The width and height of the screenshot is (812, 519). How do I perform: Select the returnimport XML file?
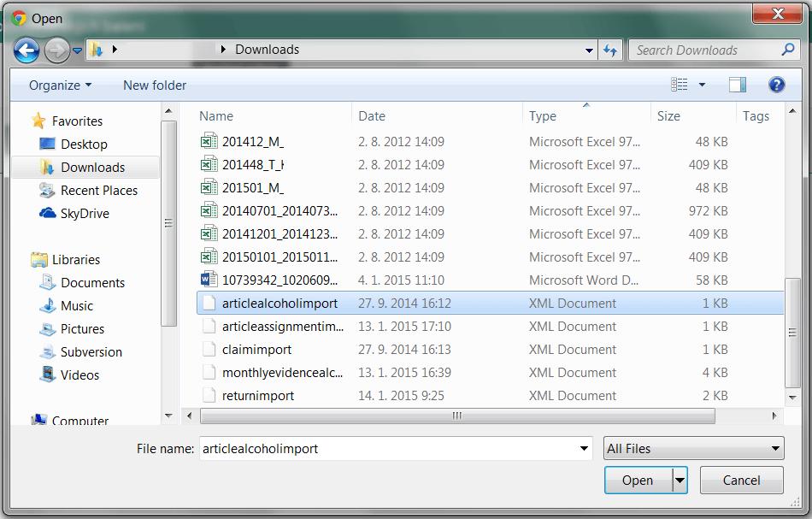(258, 396)
